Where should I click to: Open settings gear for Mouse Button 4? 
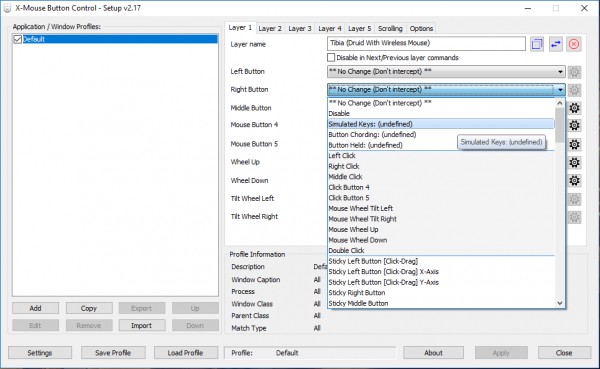click(x=574, y=125)
